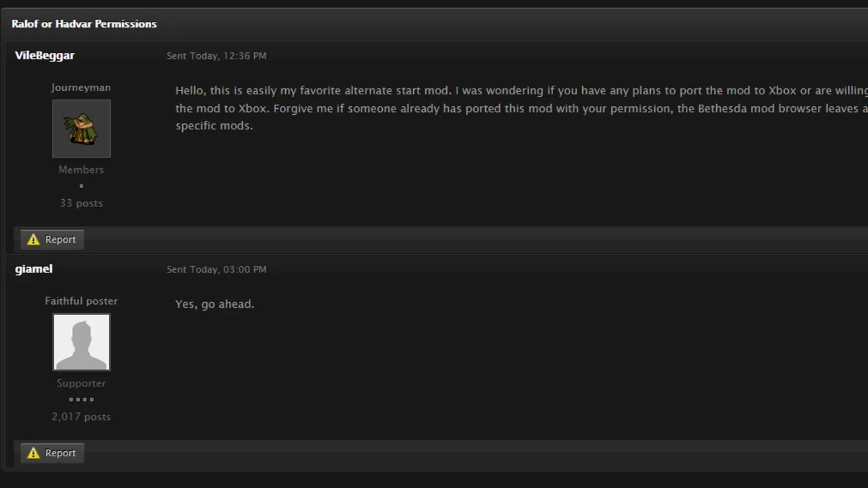Click the Supporter group label under giamel
The height and width of the screenshot is (488, 868).
pyautogui.click(x=81, y=383)
